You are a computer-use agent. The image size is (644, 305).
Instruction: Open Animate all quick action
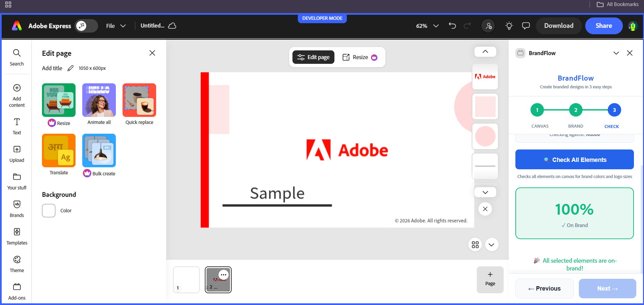tap(99, 100)
